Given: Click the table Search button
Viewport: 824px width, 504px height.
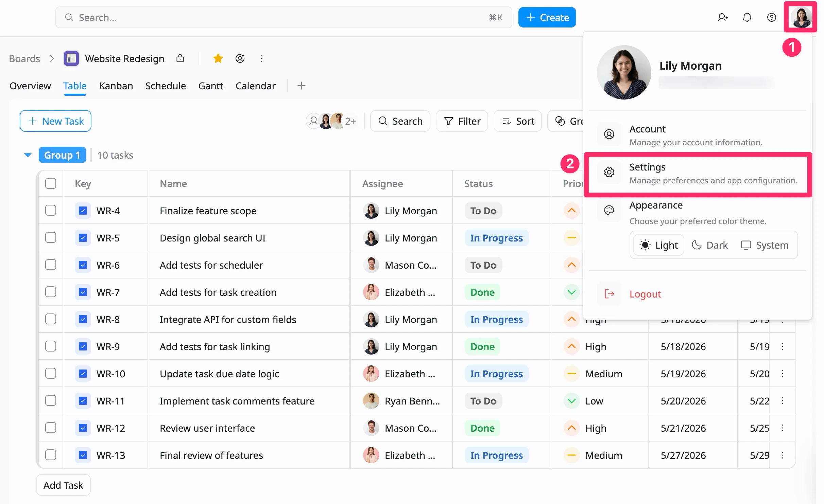Looking at the screenshot, I should point(400,121).
